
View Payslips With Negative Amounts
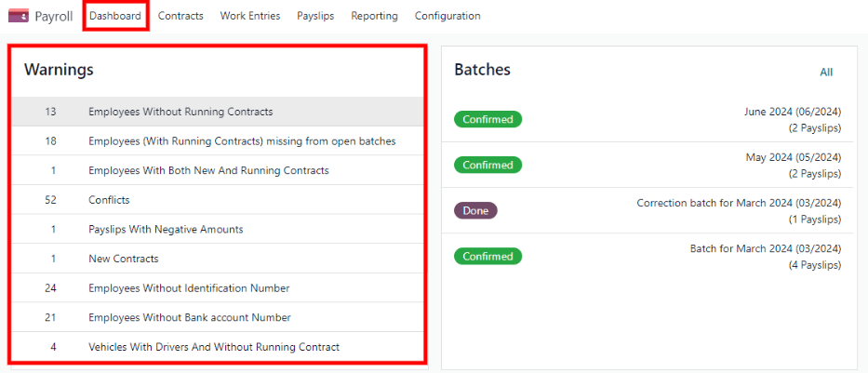166,230
